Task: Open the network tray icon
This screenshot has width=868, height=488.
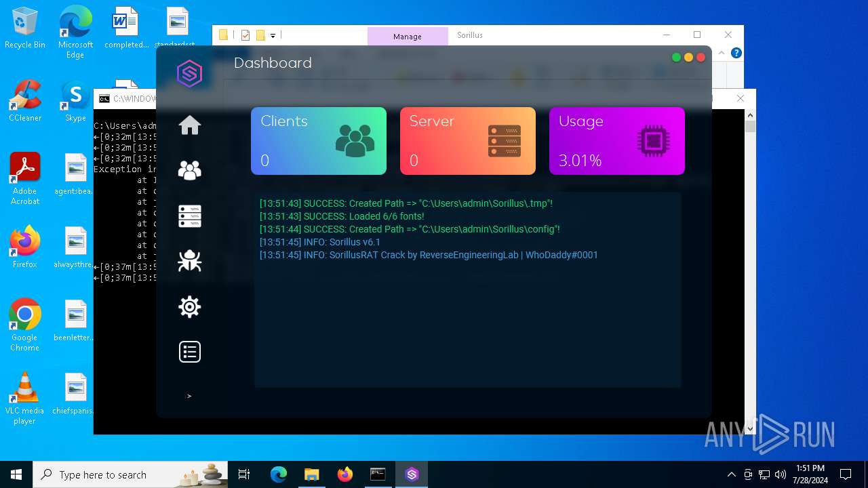Action: [764, 474]
